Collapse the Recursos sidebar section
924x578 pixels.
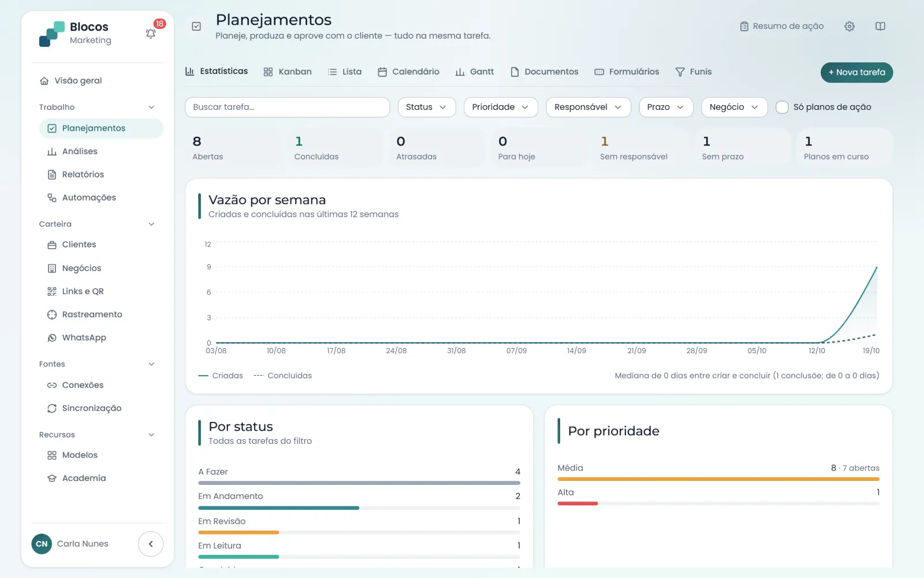(x=151, y=435)
